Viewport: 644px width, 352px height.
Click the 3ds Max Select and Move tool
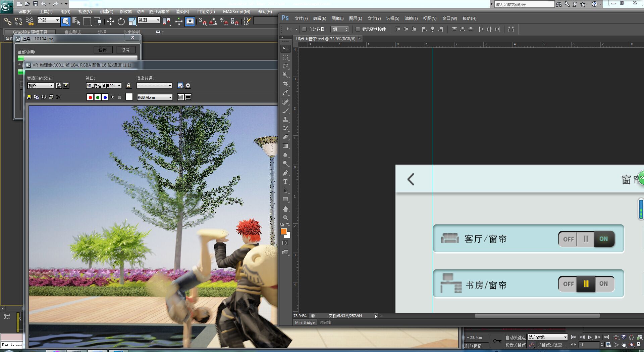[110, 21]
